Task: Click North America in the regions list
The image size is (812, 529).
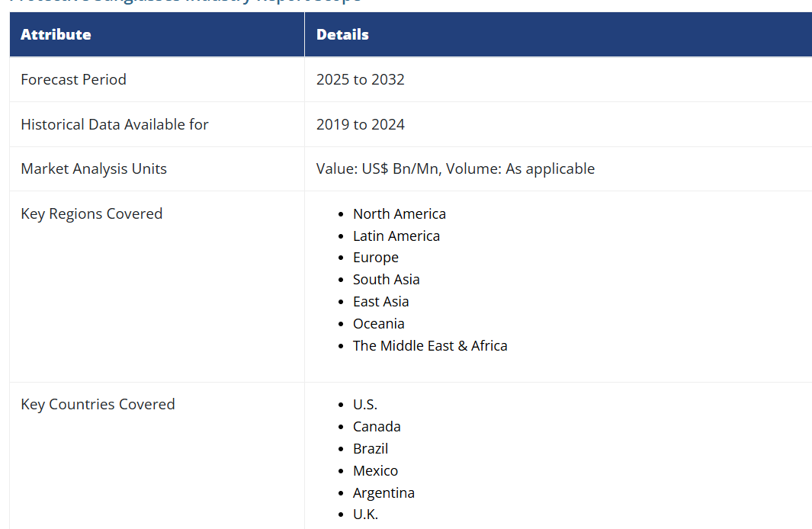Action: [x=399, y=214]
